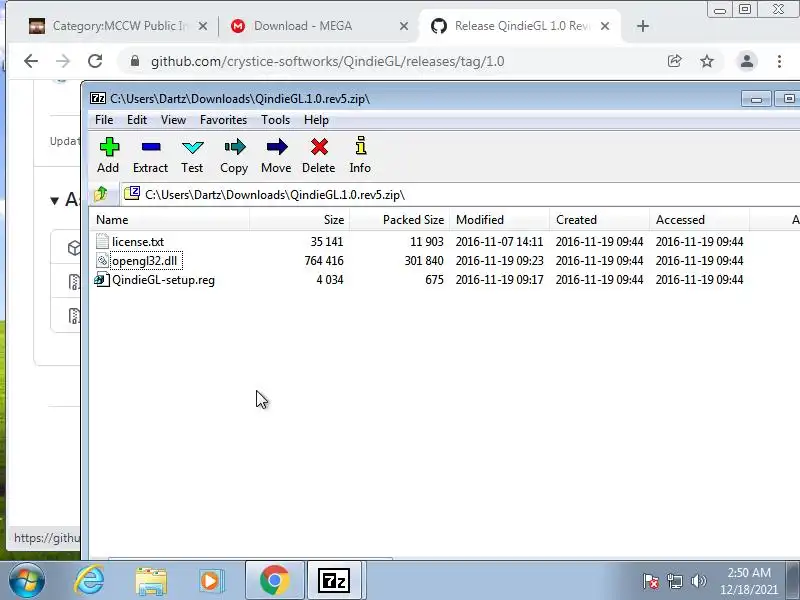Sort by the Created column header
The height and width of the screenshot is (600, 800).
(x=599, y=219)
